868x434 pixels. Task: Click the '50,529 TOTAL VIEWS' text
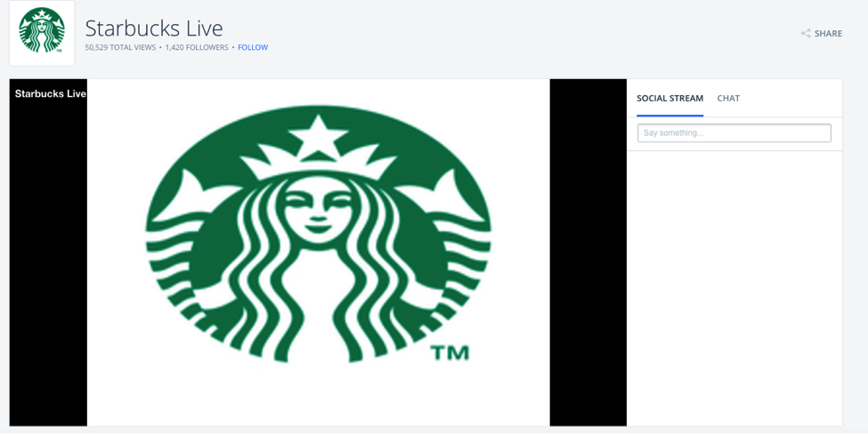click(x=120, y=47)
